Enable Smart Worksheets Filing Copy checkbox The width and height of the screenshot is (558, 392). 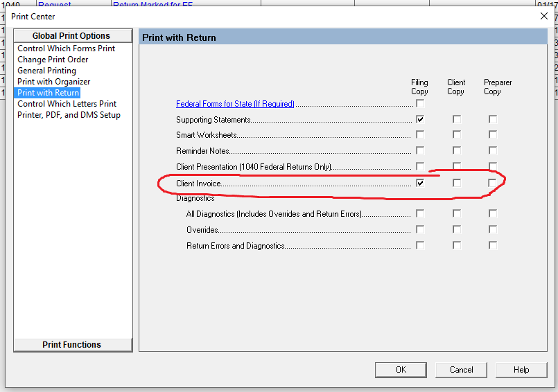420,135
